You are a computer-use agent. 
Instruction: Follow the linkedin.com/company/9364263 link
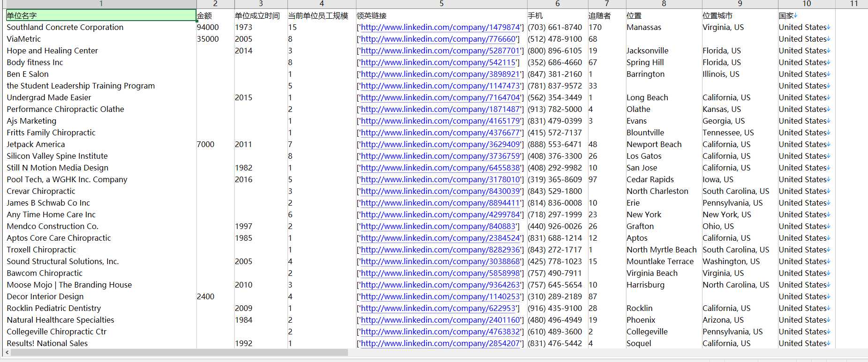point(440,285)
